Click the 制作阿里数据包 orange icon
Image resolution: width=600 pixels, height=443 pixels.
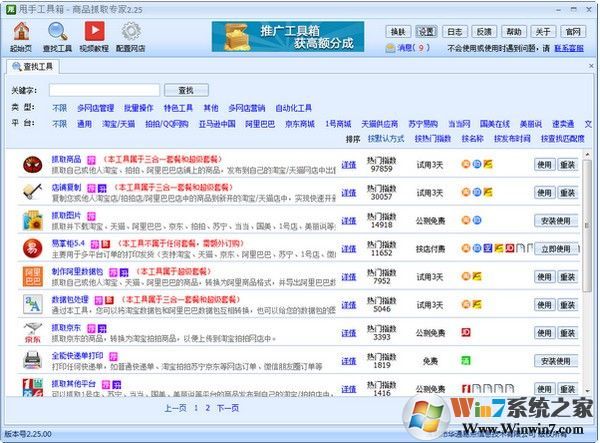point(33,276)
